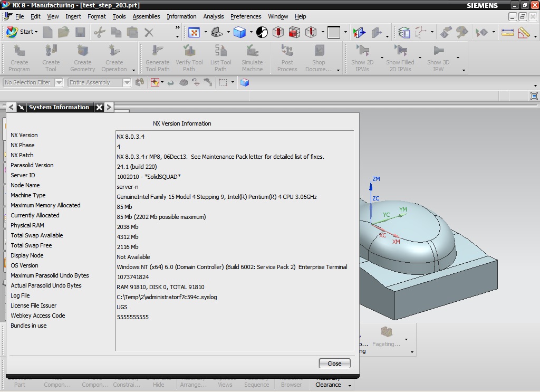Click the black and white circle icon
The width and height of the screenshot is (540, 392).
(262, 32)
